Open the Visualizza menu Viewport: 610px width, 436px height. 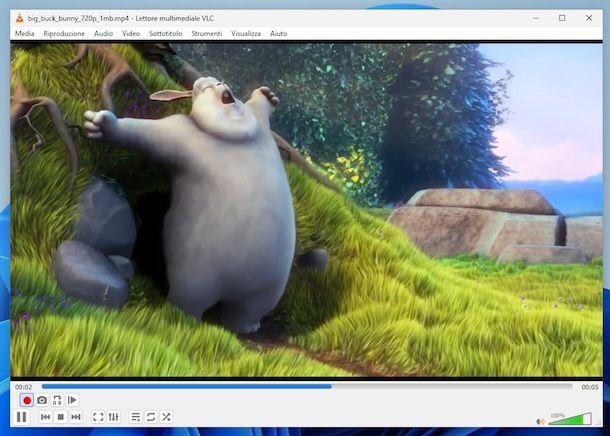tap(246, 33)
